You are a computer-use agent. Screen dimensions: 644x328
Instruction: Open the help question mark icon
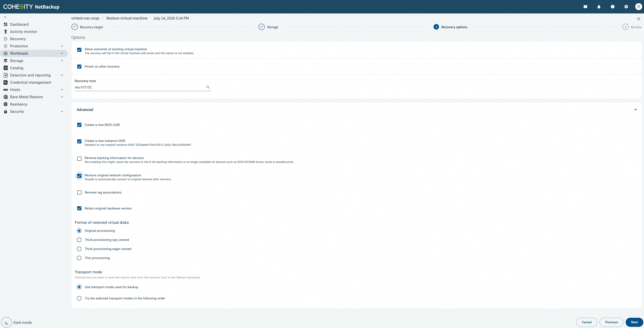[x=613, y=7]
